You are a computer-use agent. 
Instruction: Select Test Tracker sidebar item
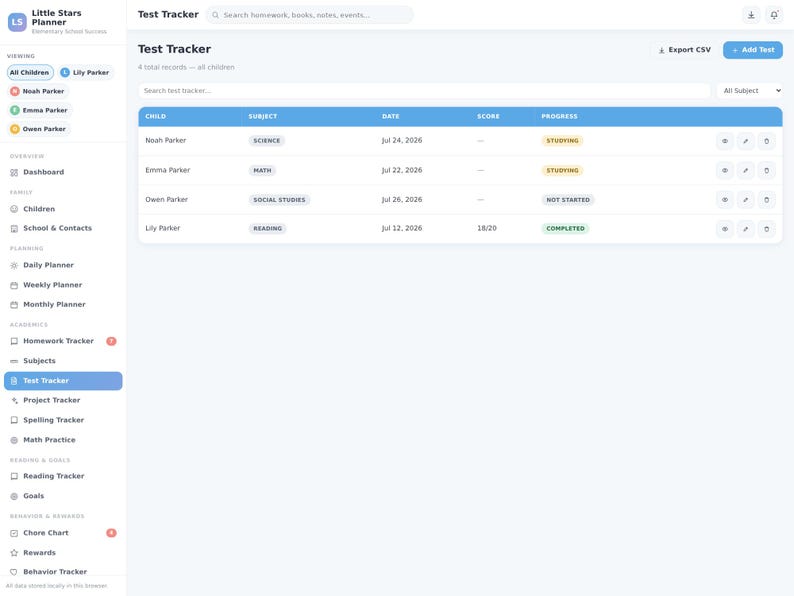[x=63, y=381]
